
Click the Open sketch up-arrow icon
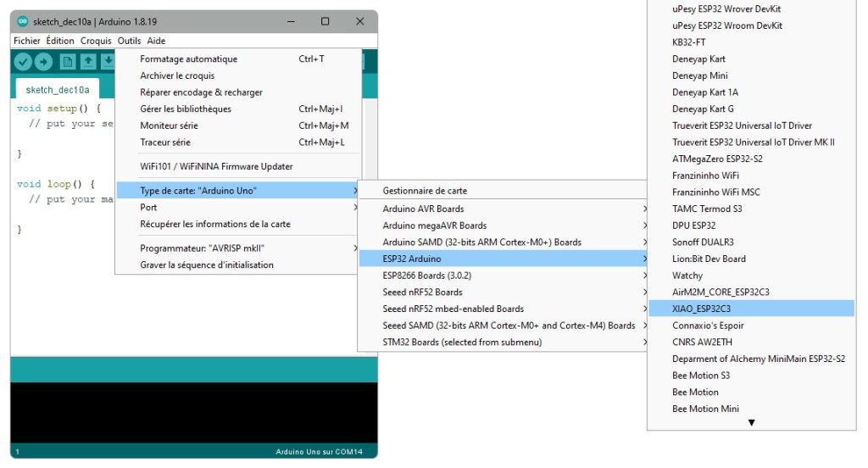pyautogui.click(x=88, y=62)
